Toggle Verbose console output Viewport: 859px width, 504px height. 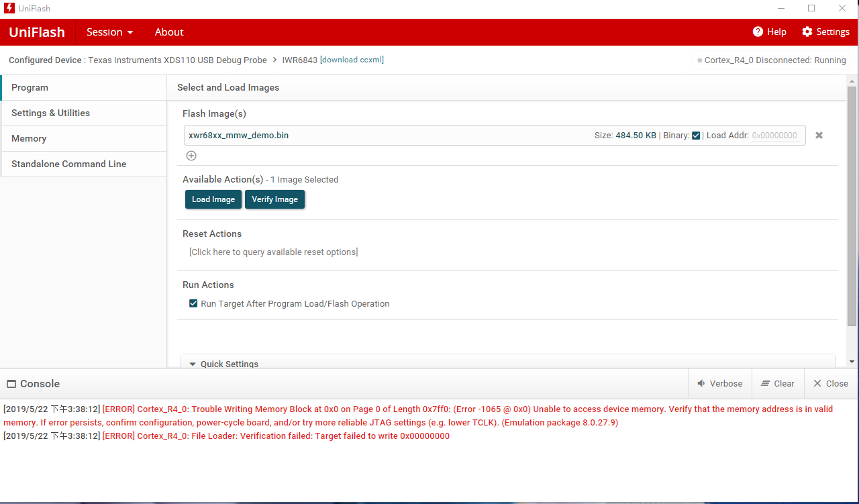tap(719, 383)
